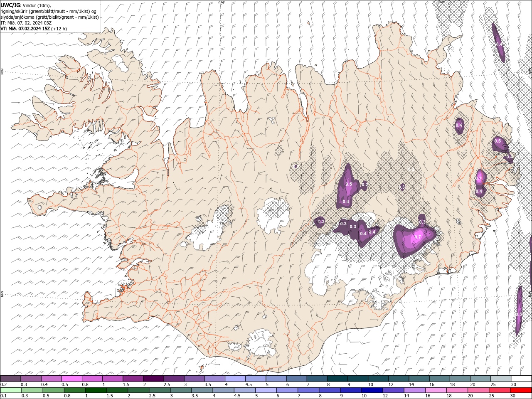Click light lavender swatch between 4 and 4.5, upper legend
This screenshot has width=532, height=399.
pyautogui.click(x=235, y=378)
